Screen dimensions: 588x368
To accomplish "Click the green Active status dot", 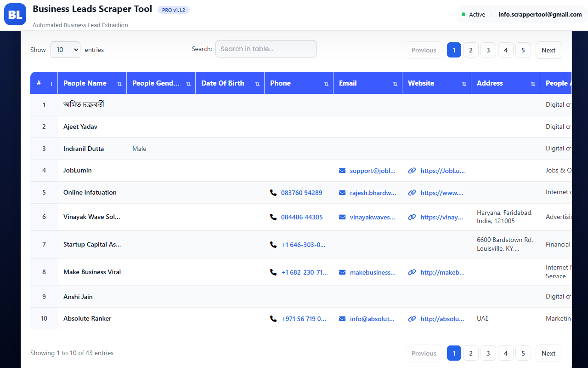I will (464, 14).
